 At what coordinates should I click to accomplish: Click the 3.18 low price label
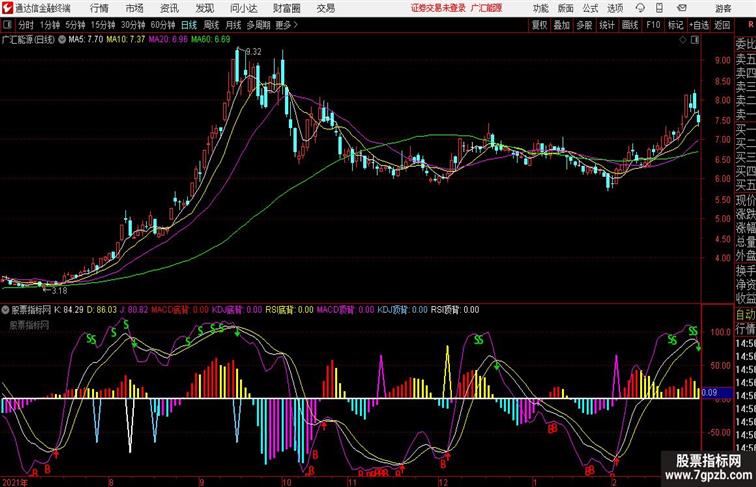(x=59, y=291)
